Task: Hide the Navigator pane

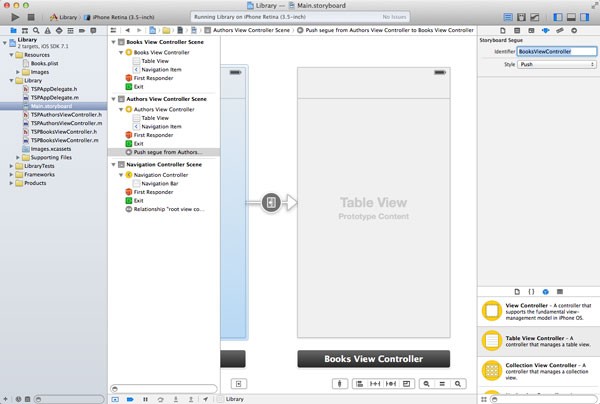Action: click(x=558, y=17)
